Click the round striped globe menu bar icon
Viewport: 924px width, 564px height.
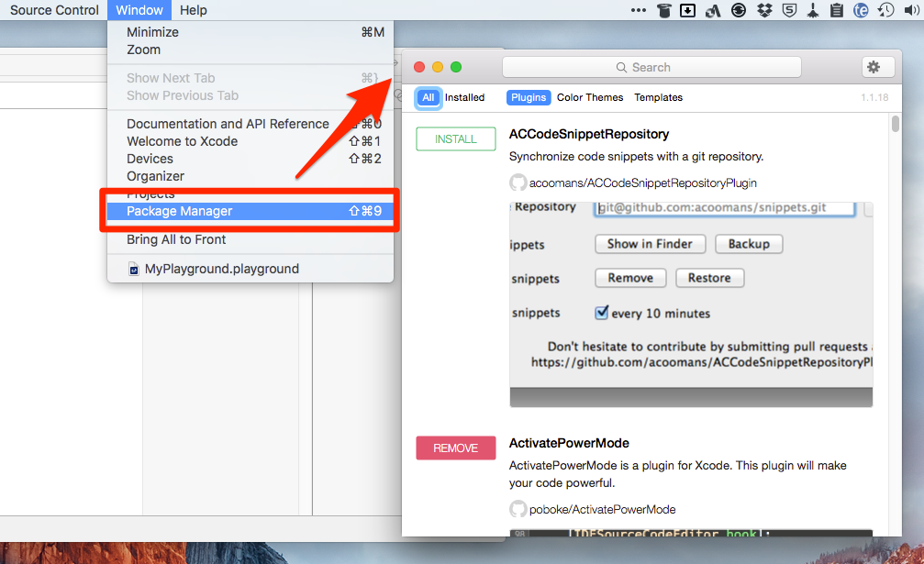739,10
